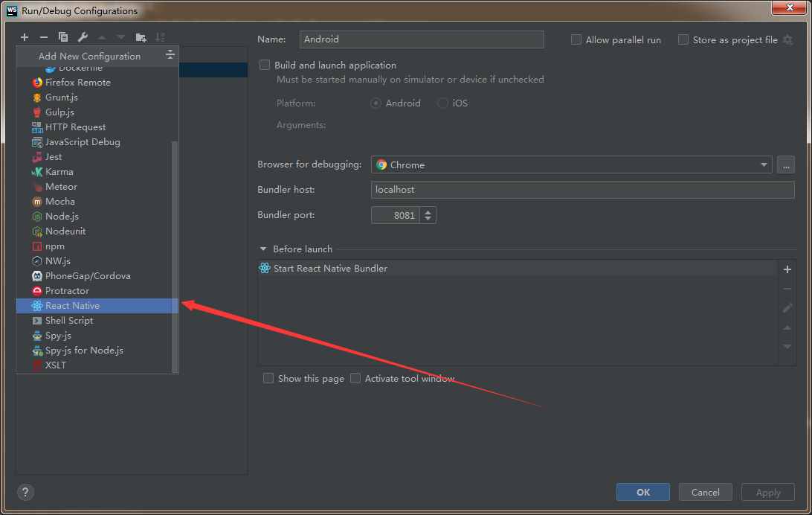This screenshot has height=515, width=812.
Task: Choose Nodeunit from the list
Action: pyautogui.click(x=97, y=231)
